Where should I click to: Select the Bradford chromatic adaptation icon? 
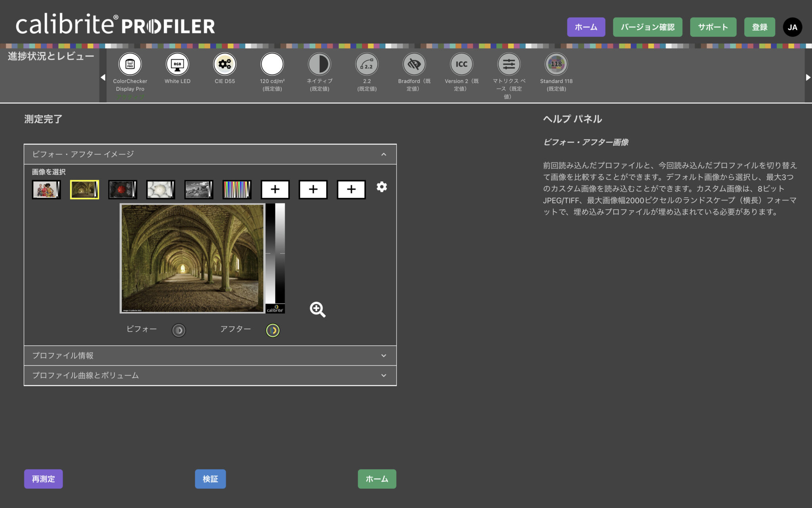[x=414, y=64]
